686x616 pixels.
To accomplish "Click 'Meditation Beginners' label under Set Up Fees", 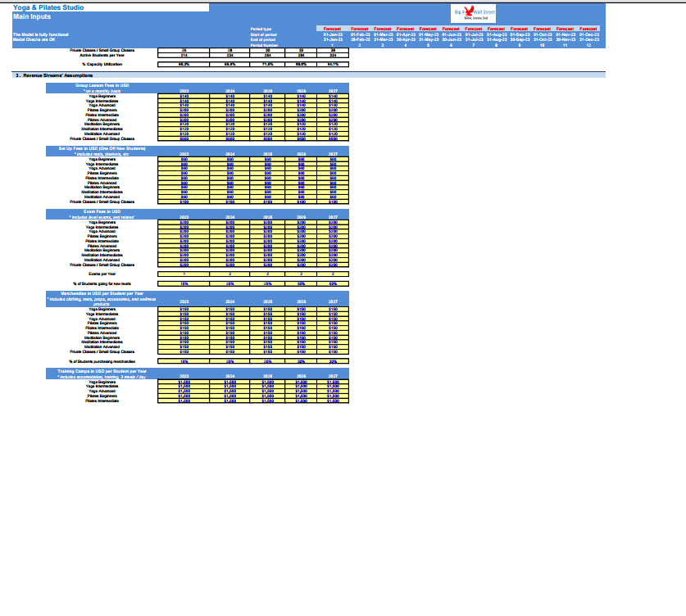I will tap(102, 187).
